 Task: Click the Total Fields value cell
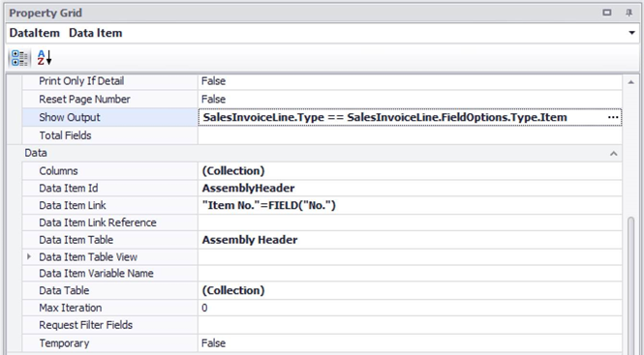tap(410, 135)
